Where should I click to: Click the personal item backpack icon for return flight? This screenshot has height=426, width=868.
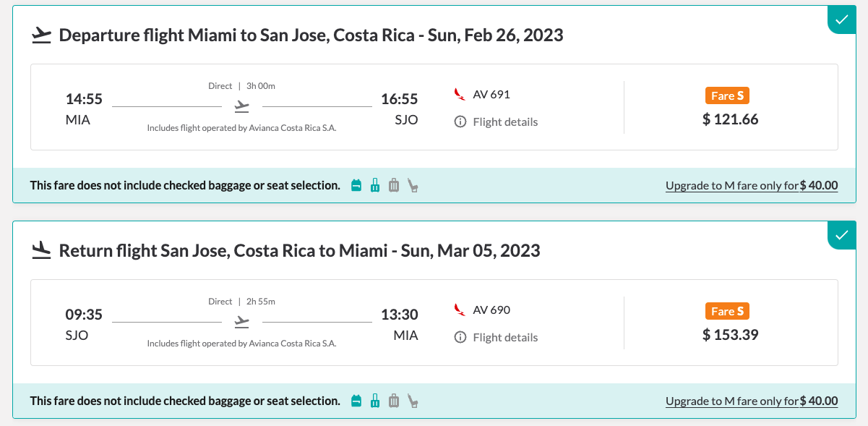click(356, 401)
